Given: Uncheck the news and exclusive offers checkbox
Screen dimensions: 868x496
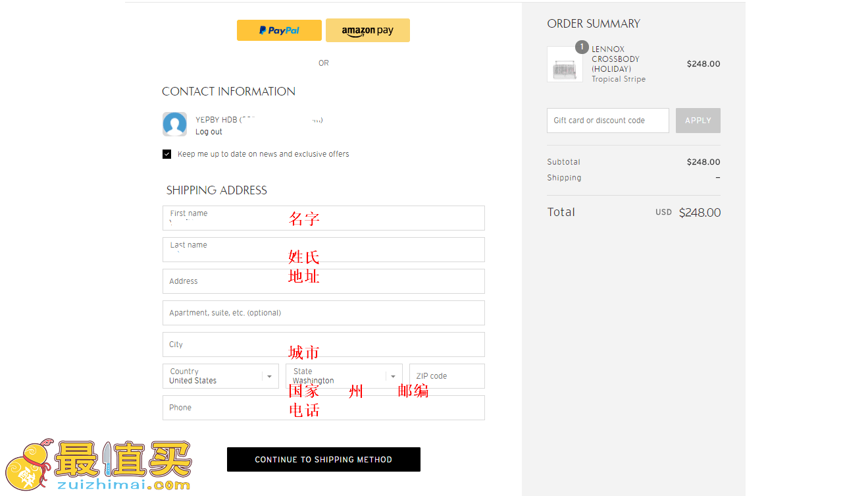Looking at the screenshot, I should [166, 154].
